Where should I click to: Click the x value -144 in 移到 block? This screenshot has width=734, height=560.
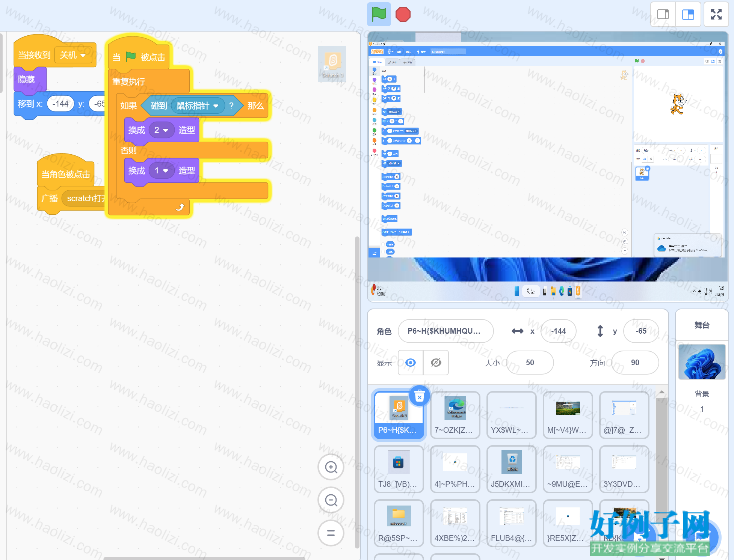point(60,104)
